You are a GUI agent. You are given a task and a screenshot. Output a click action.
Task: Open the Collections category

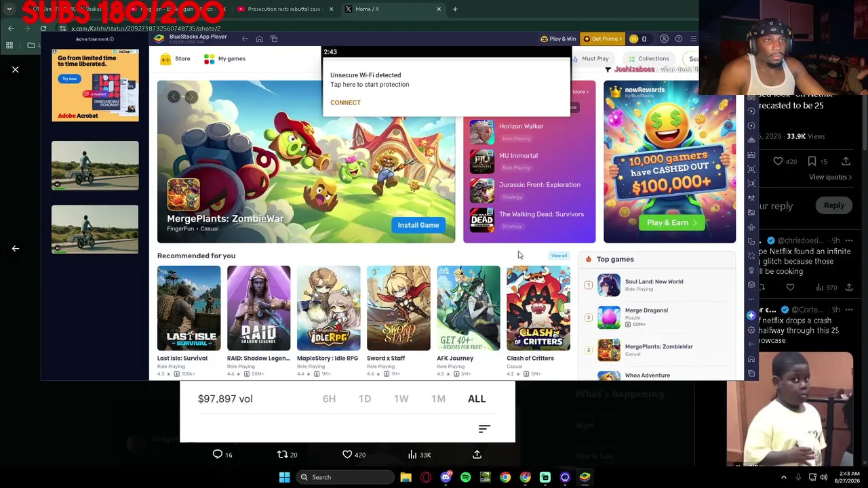point(648,59)
